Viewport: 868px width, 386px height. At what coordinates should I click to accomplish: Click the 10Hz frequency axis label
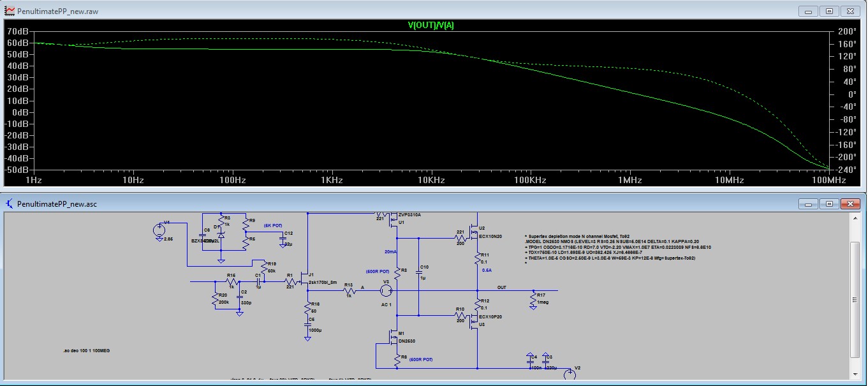click(133, 181)
